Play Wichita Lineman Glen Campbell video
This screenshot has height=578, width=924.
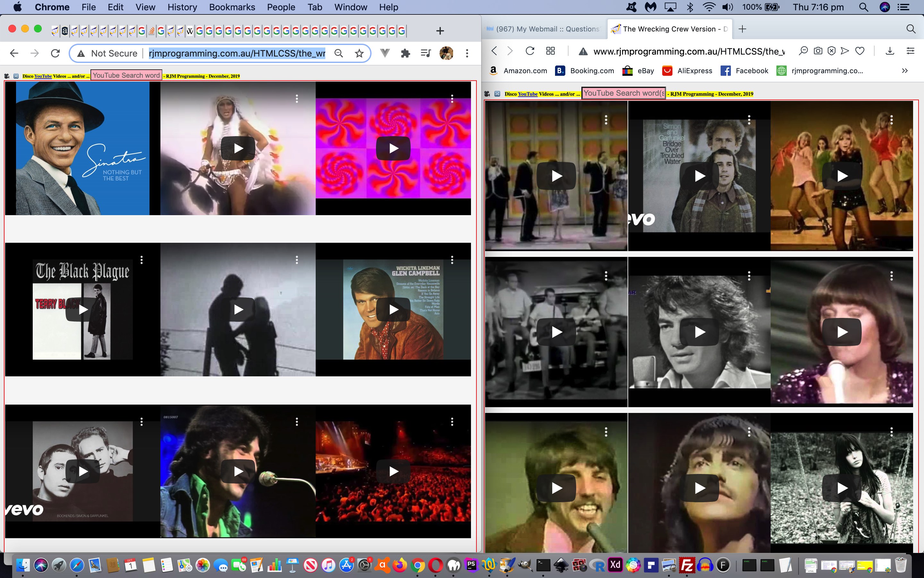point(393,310)
